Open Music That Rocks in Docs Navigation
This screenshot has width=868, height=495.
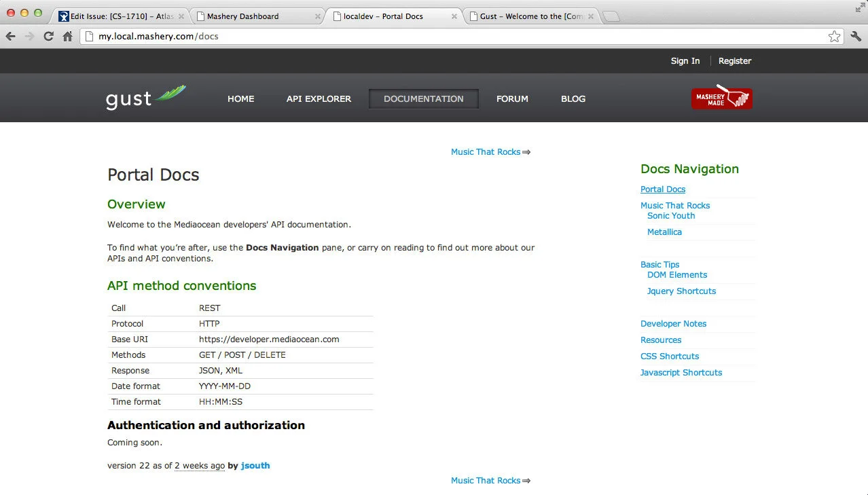pos(675,206)
